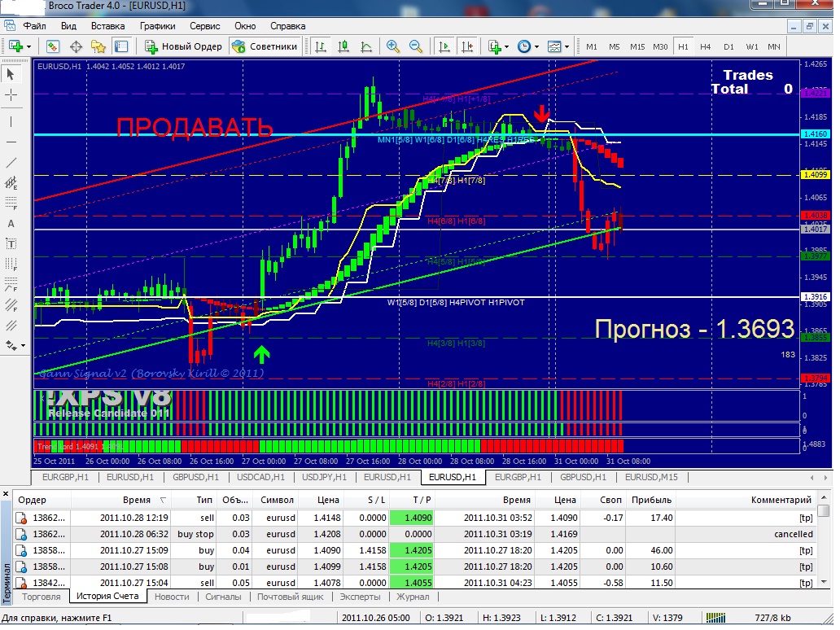Image resolution: width=840 pixels, height=630 pixels.
Task: Switch to the USDCAD,H1 chart tab
Action: click(x=261, y=477)
